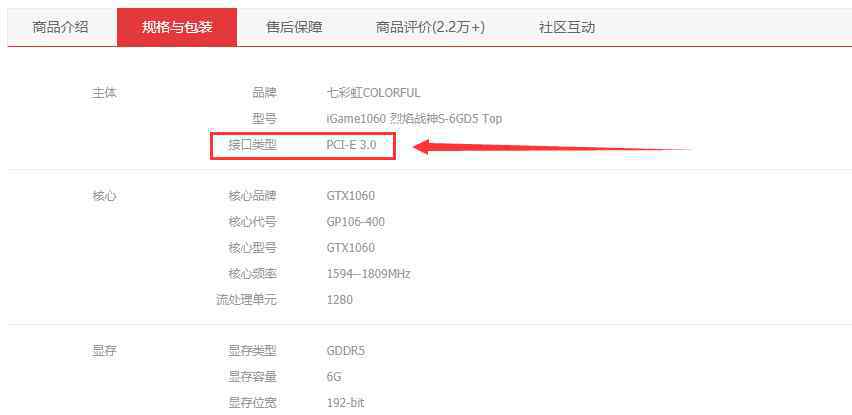The width and height of the screenshot is (852, 415).
Task: Switch to 售后保障 tab
Action: pyautogui.click(x=295, y=28)
